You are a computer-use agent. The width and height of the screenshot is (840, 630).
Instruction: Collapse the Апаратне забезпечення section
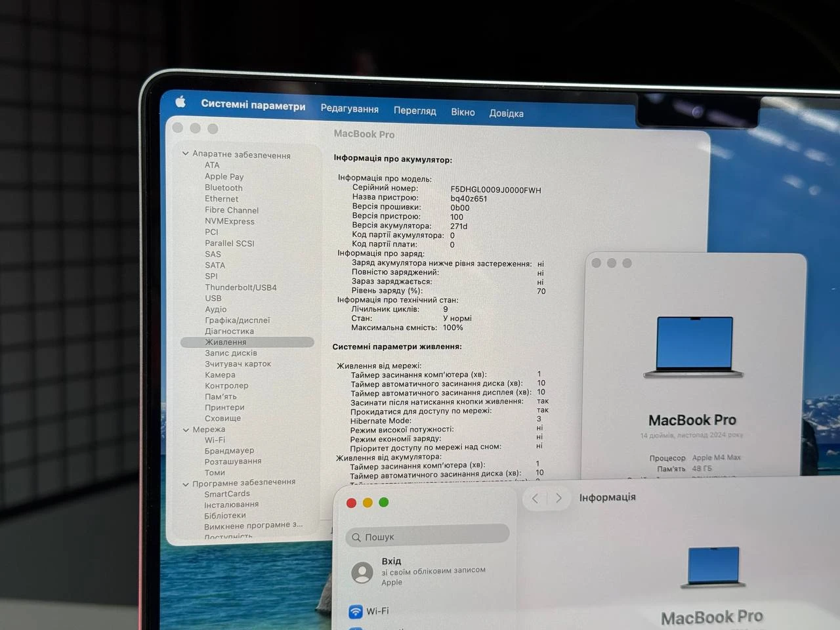pos(186,153)
